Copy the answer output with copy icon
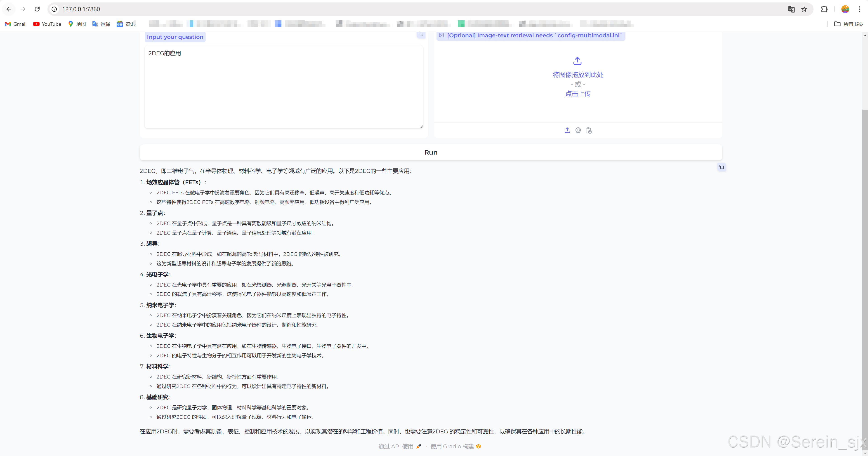This screenshot has height=456, width=868. (722, 167)
